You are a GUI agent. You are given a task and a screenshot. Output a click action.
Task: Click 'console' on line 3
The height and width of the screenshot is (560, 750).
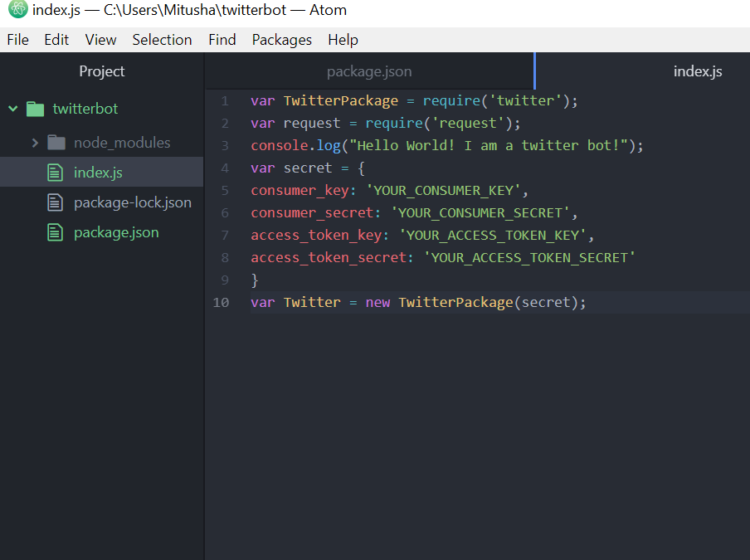(x=280, y=146)
